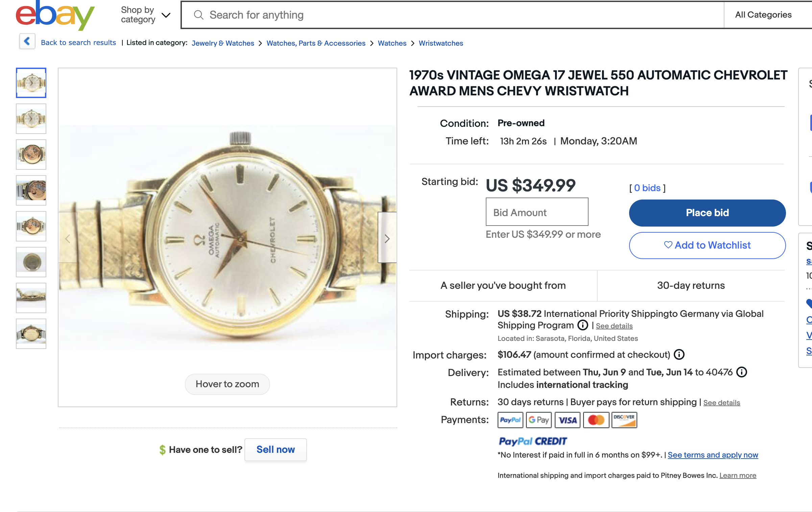
Task: Open Jewelry & Watches breadcrumb
Action: point(222,43)
